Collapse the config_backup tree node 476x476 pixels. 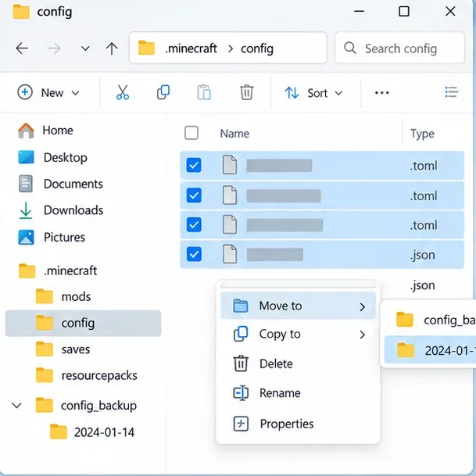coord(16,406)
